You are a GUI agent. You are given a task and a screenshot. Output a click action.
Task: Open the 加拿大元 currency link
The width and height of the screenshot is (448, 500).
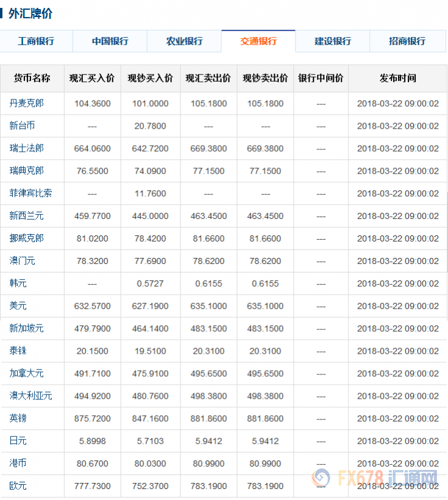26,373
